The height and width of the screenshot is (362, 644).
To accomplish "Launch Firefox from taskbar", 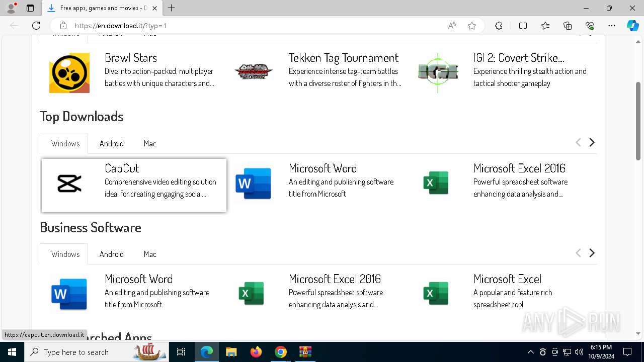I will [256, 352].
